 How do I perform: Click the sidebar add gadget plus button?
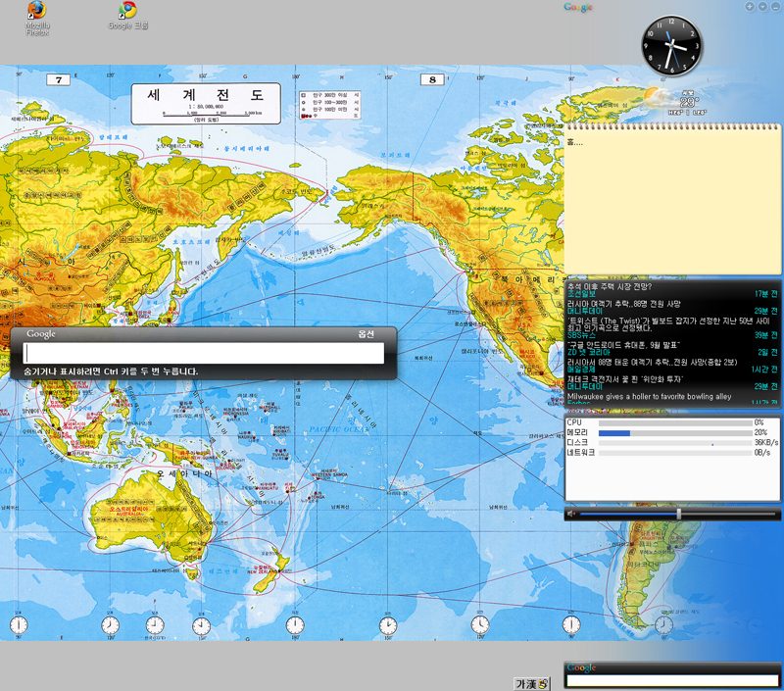750,7
